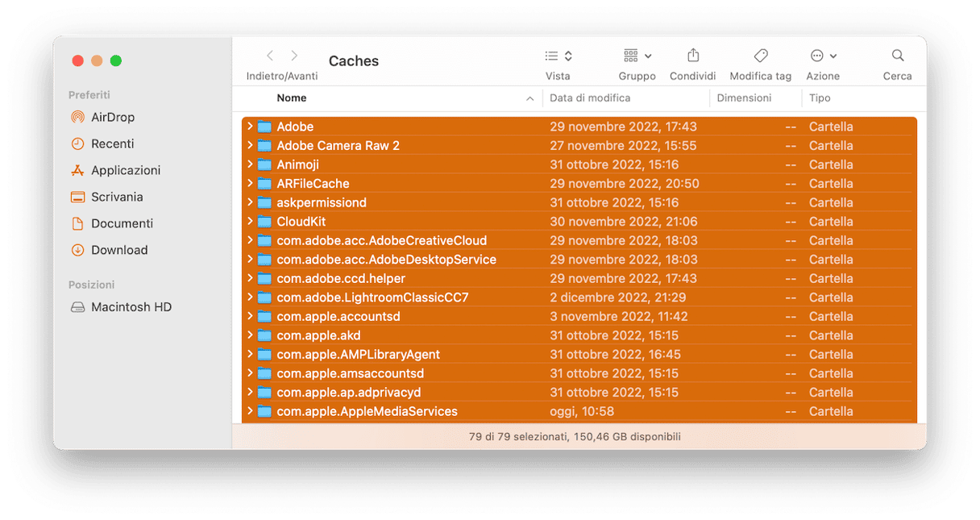Click date 27 novembre 2022, 15:55
980x520 pixels.
coord(623,146)
